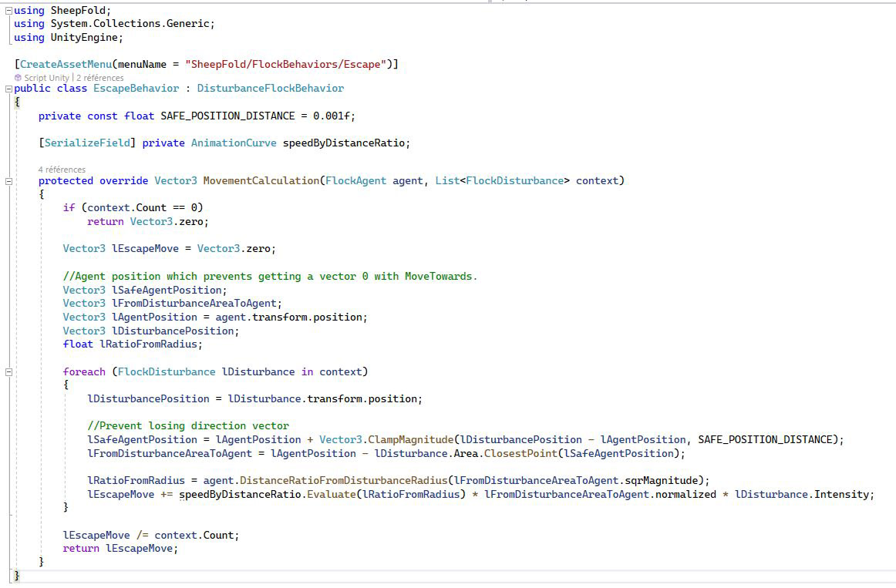Image resolution: width=896 pixels, height=588 pixels.
Task: Click the "//Prevent losing direction vector" comment
Action: (188, 426)
